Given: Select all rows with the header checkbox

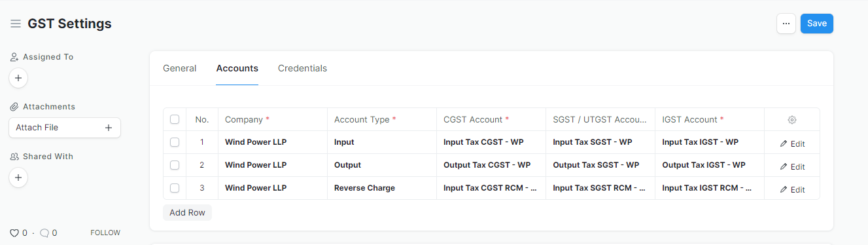Looking at the screenshot, I should (175, 119).
